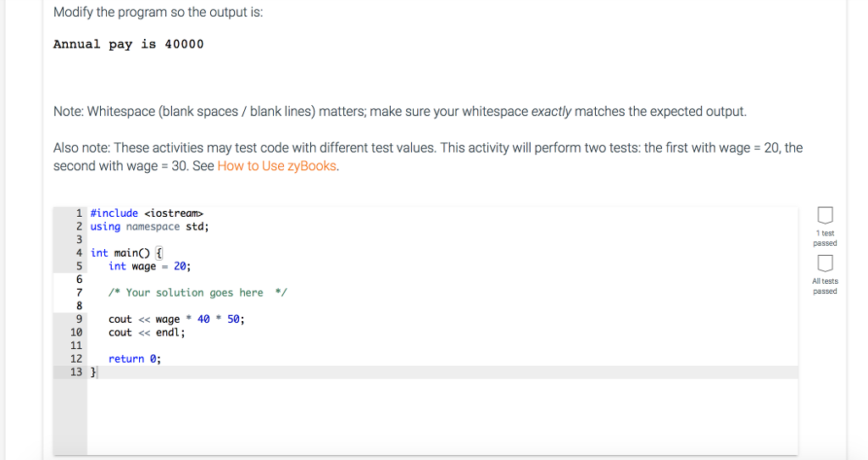Click the closing brace on line 13
The image size is (868, 460).
(93, 372)
